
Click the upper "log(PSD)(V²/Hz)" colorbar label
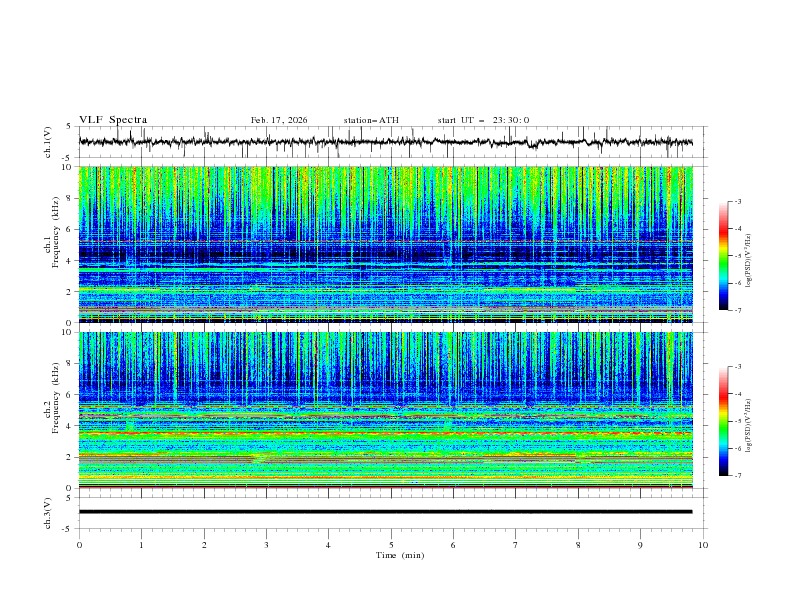click(x=749, y=261)
